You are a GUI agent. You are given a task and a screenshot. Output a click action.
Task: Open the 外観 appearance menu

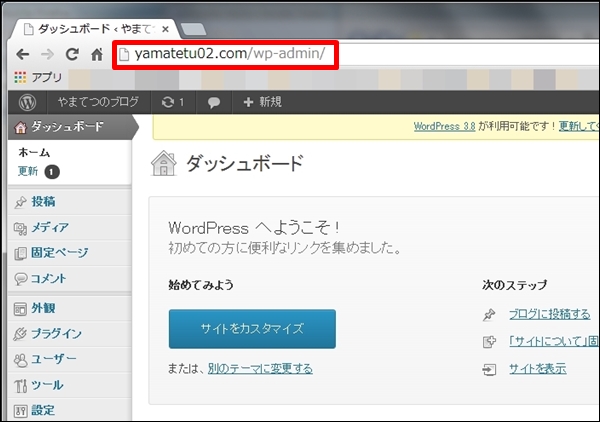coord(43,308)
